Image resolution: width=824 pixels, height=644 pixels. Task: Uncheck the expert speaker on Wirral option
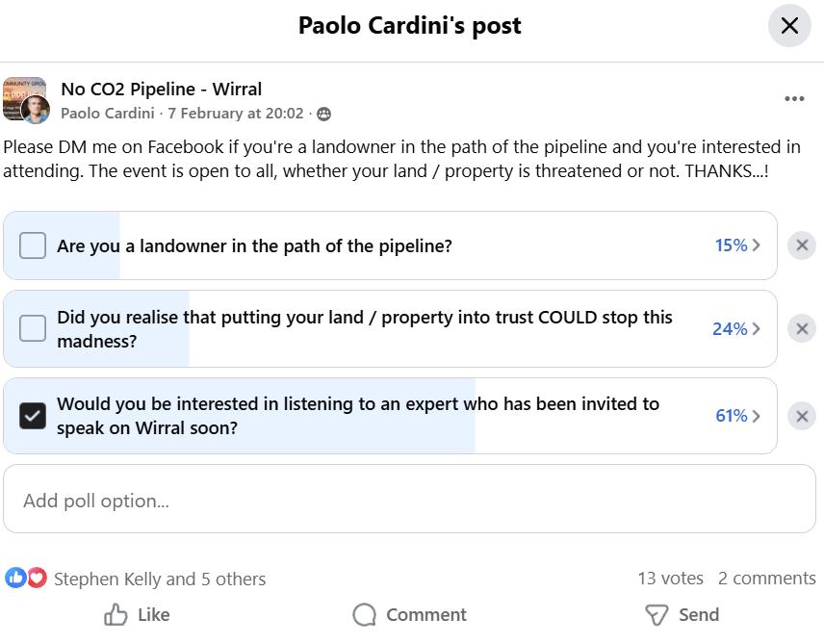click(x=33, y=416)
